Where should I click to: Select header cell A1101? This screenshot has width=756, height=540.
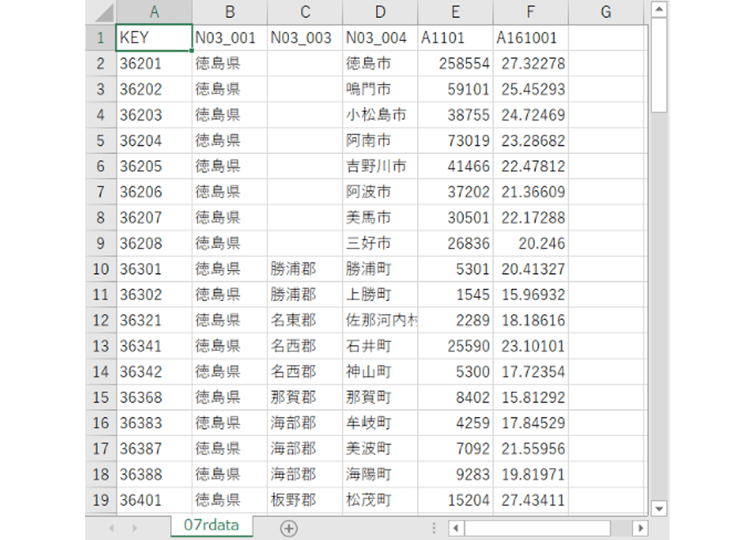coord(455,38)
